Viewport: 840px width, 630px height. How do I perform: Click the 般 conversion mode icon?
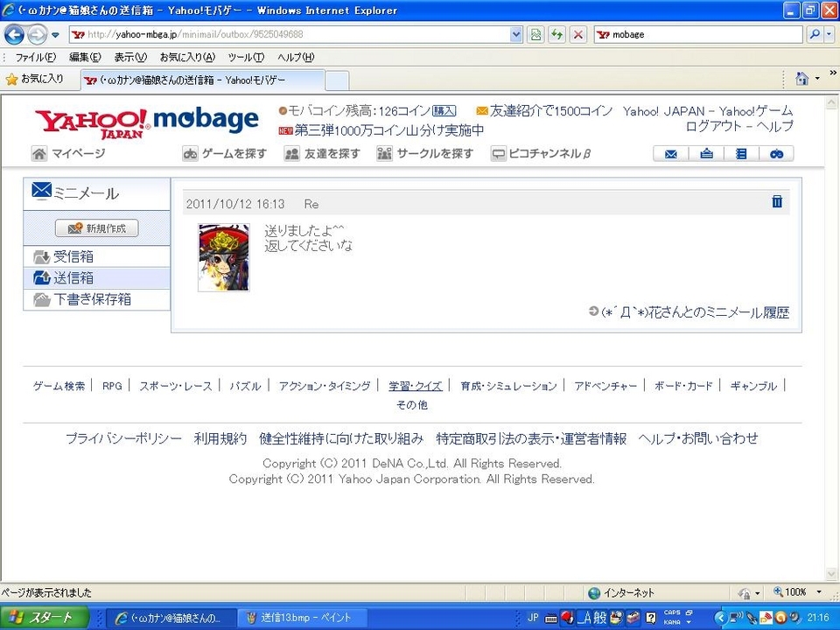pyautogui.click(x=600, y=618)
